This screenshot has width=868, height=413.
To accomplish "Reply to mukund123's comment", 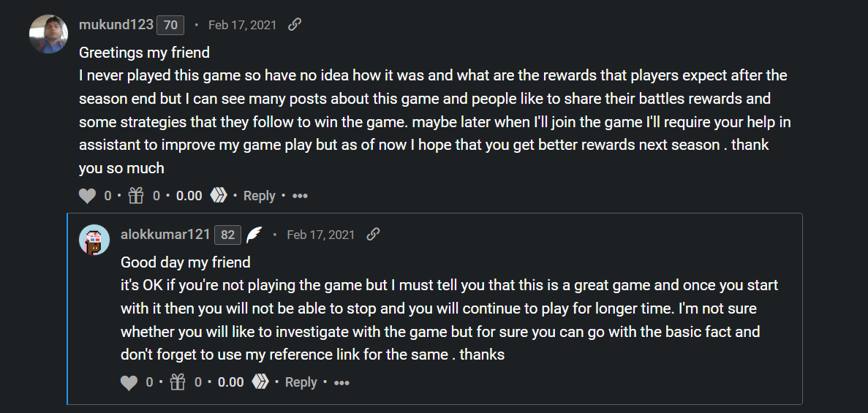I will (x=259, y=196).
